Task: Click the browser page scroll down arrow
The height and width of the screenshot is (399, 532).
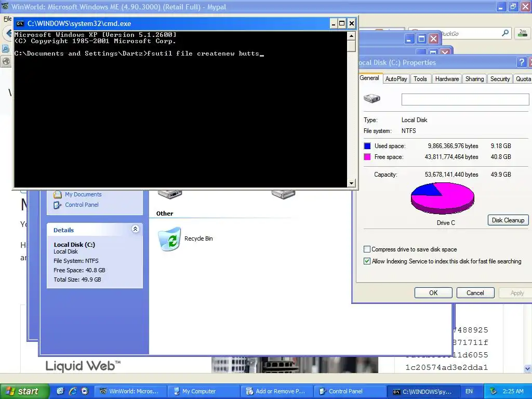Action: (528, 368)
